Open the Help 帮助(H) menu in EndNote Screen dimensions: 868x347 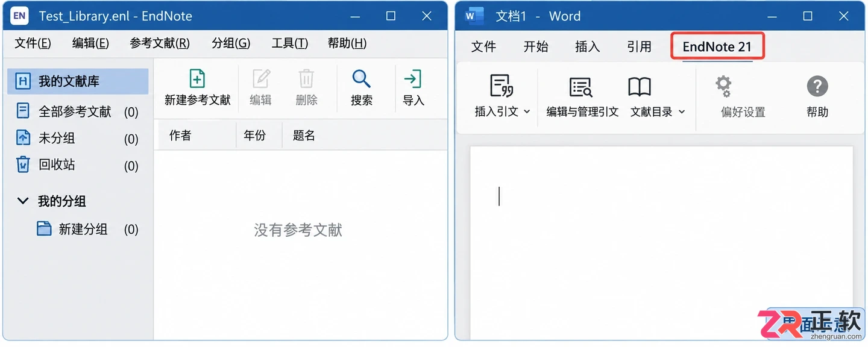[347, 43]
